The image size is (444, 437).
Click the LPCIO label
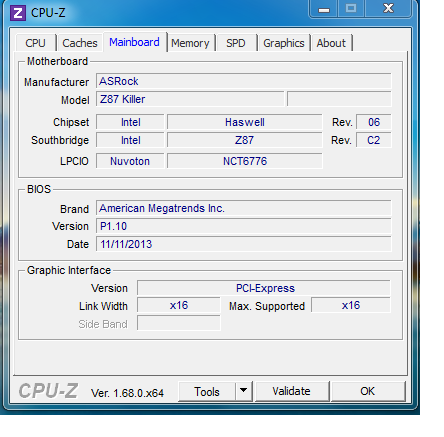(74, 161)
